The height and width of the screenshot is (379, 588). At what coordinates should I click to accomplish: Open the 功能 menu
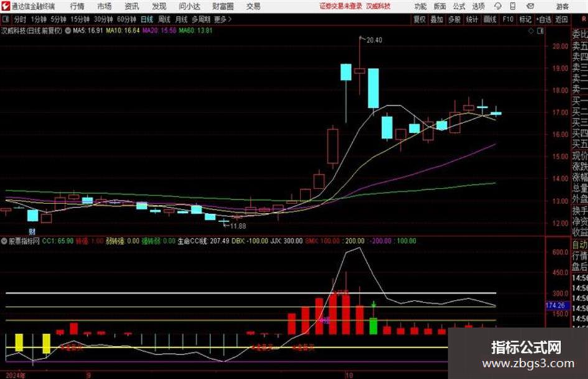(421, 6)
